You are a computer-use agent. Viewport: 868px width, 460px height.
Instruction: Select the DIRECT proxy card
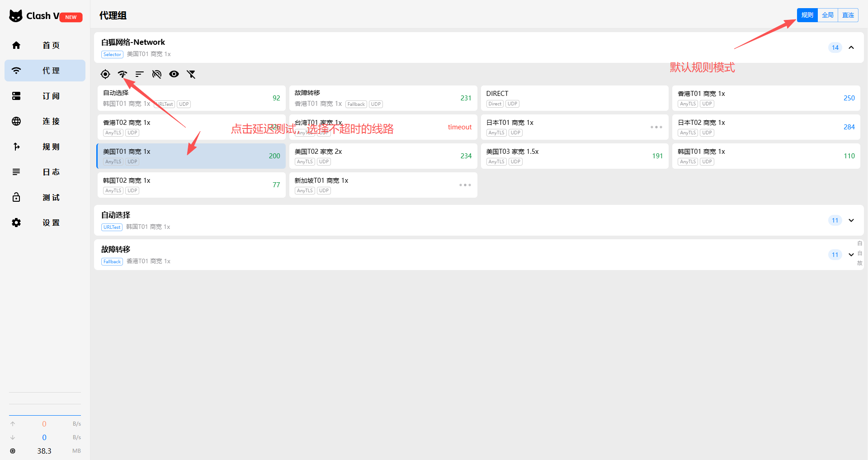pos(575,98)
